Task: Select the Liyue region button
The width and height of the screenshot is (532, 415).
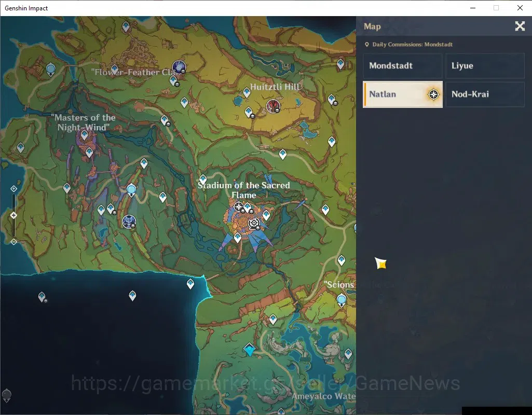Action: (x=485, y=66)
